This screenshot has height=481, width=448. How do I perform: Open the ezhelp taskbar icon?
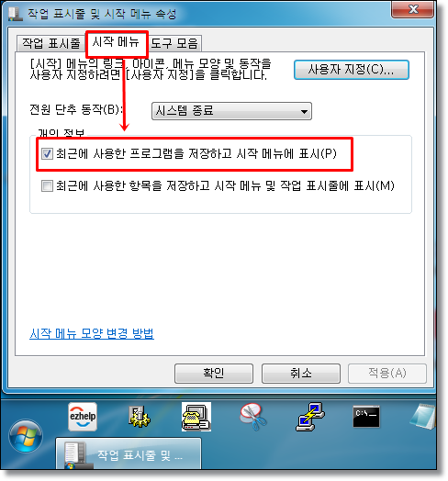tap(83, 416)
